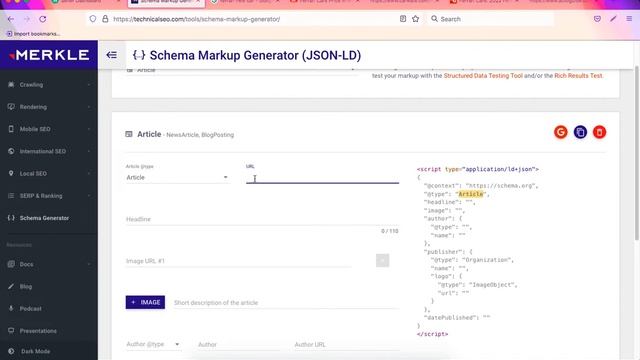Open the Schema Generator menu item
This screenshot has width=640, height=360.
pyautogui.click(x=49, y=218)
